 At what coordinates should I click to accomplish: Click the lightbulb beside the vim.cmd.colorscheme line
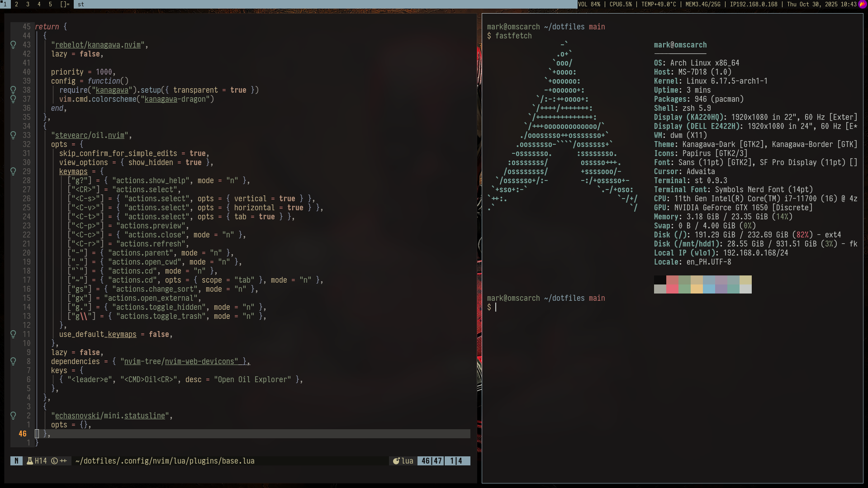click(13, 99)
